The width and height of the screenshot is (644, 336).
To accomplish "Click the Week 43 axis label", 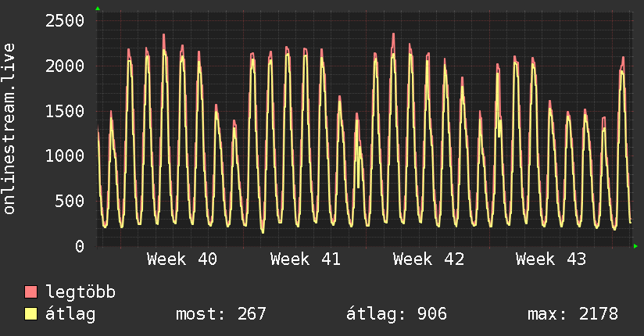I will [551, 259].
